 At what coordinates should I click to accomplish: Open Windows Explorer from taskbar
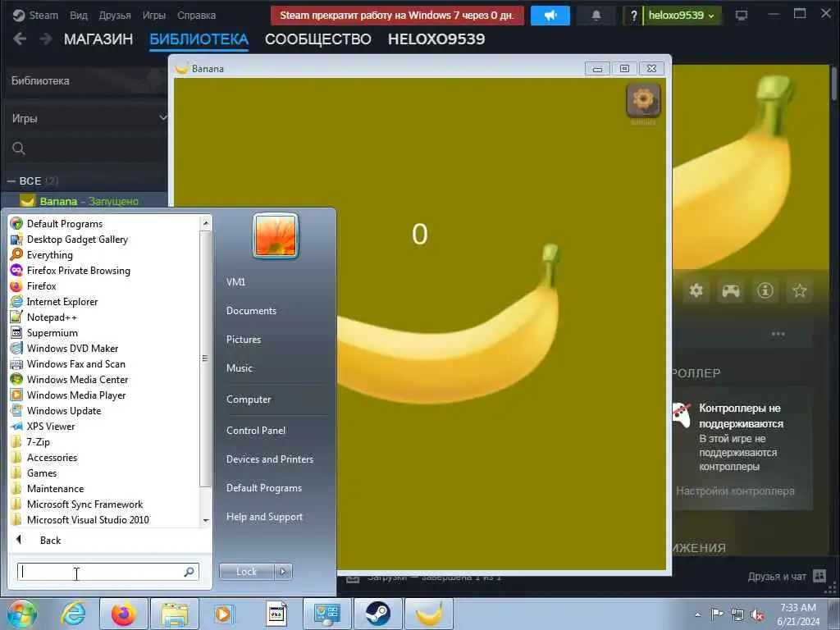coord(175,614)
